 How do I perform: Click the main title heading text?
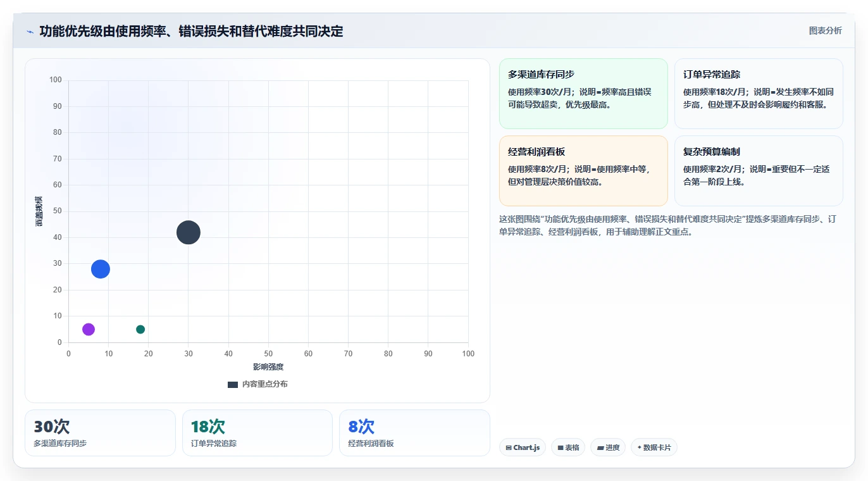191,31
